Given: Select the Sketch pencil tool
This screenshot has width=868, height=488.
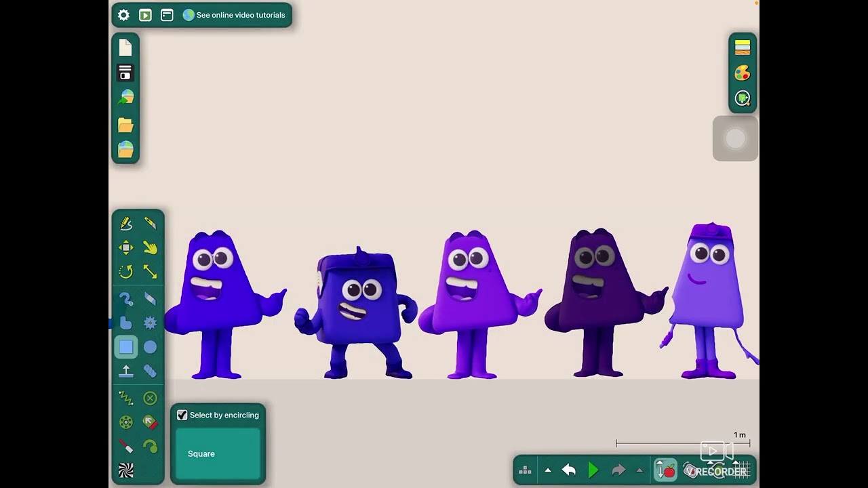Looking at the screenshot, I should click(126, 223).
